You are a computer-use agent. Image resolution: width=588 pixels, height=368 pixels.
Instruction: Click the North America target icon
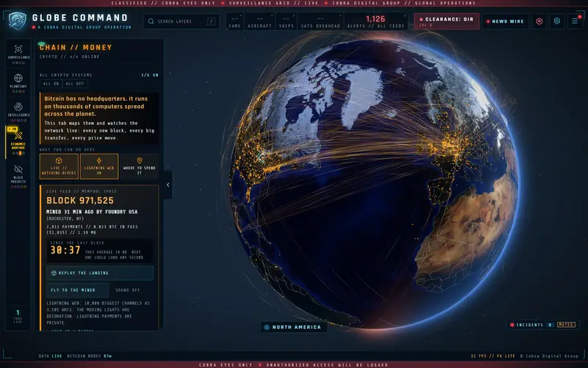coord(267,327)
